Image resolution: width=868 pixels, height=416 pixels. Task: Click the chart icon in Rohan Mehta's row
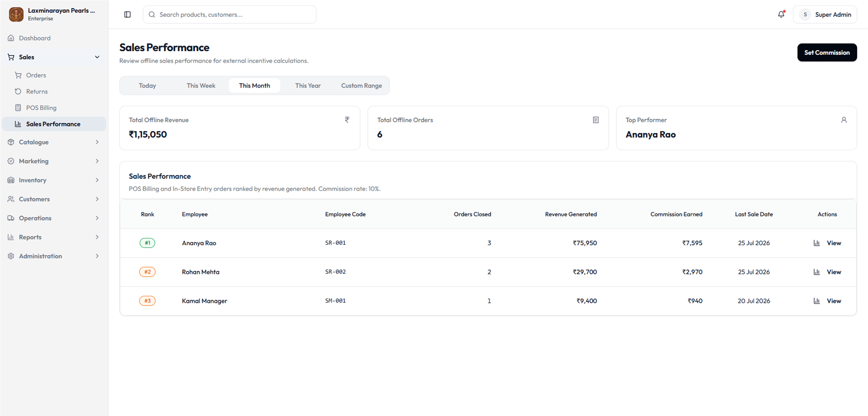pyautogui.click(x=817, y=272)
